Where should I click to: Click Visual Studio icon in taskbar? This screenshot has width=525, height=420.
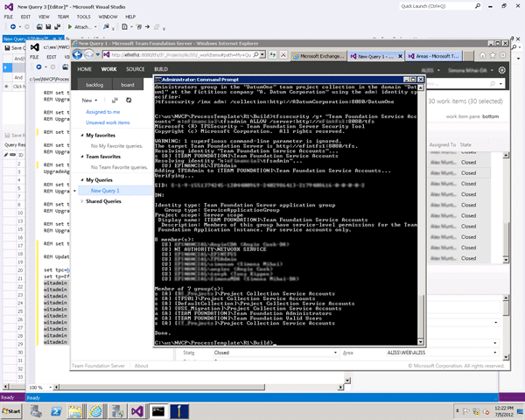137,411
